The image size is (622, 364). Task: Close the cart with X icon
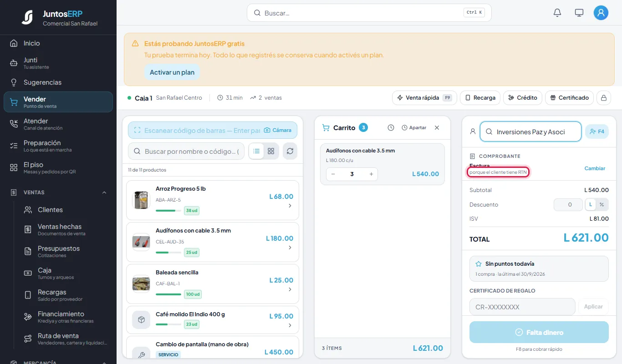tap(437, 128)
